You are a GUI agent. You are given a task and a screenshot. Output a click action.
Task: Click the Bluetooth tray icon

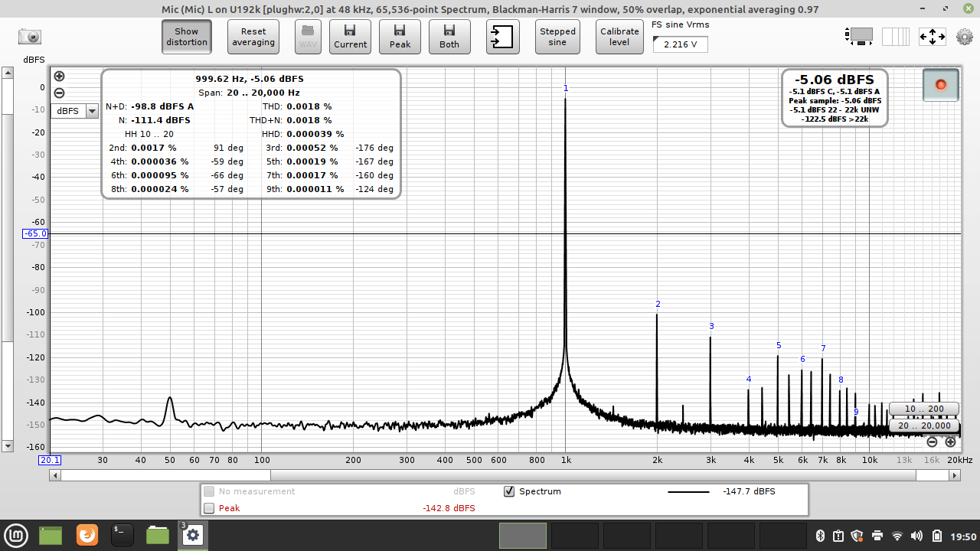pos(818,536)
